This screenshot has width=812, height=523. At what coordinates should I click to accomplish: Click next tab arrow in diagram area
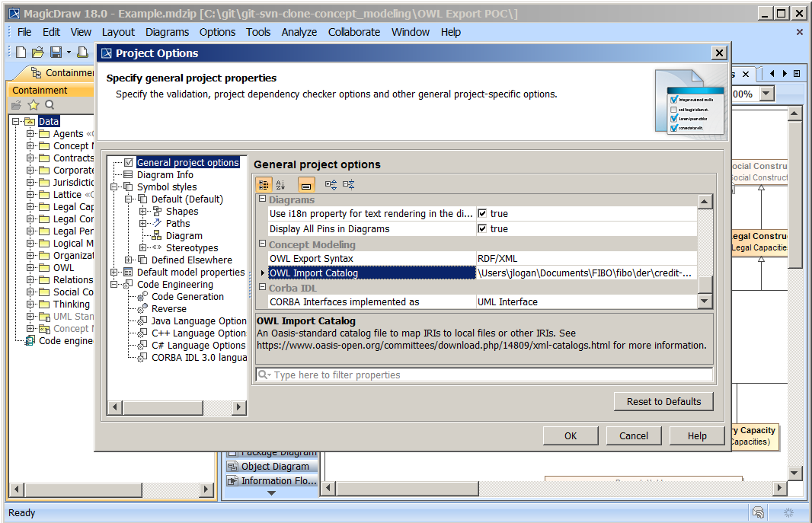coord(785,74)
